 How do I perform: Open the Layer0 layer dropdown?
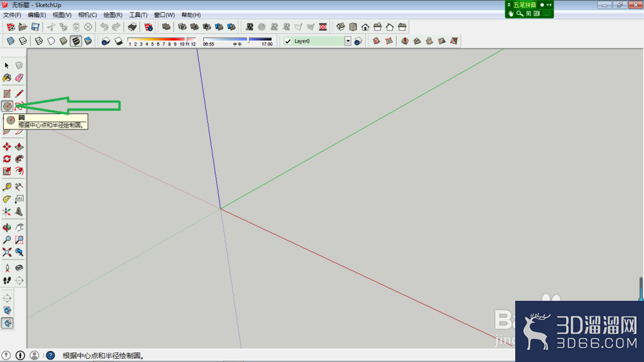[x=348, y=41]
